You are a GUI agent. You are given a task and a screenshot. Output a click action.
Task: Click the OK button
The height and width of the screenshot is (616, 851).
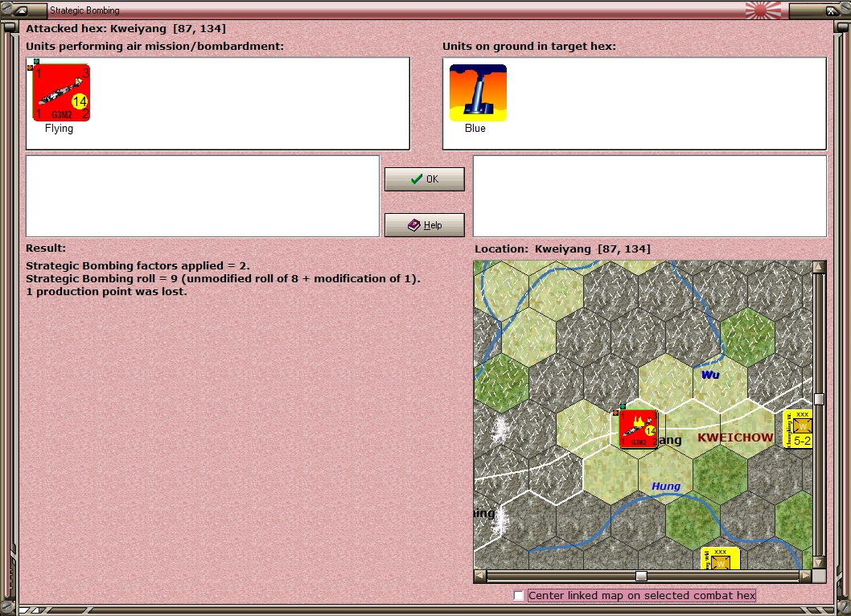(x=425, y=179)
